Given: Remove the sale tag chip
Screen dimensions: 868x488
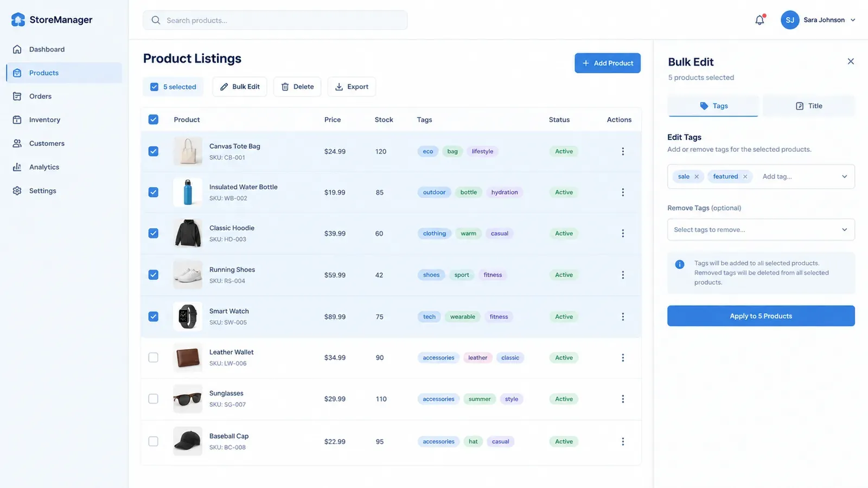Looking at the screenshot, I should pos(697,177).
